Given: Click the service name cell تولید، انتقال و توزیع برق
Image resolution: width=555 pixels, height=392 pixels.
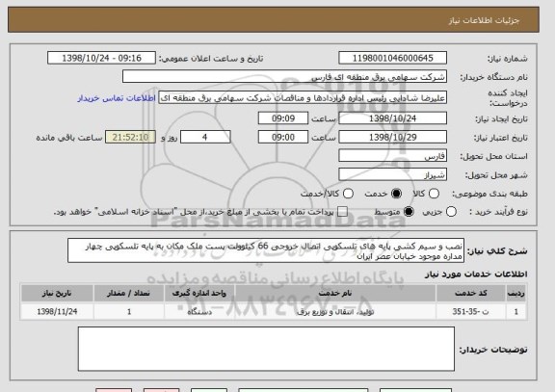Looking at the screenshot, I should click(x=335, y=312).
